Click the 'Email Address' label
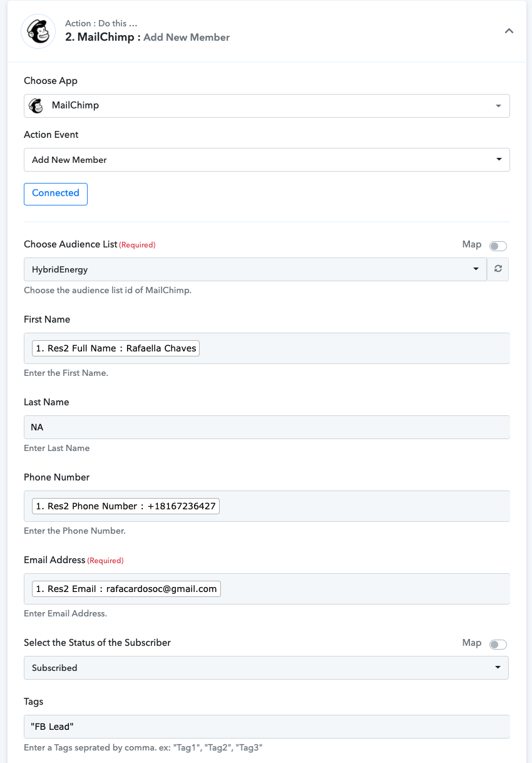Viewport: 532px width, 763px height. pyautogui.click(x=54, y=560)
